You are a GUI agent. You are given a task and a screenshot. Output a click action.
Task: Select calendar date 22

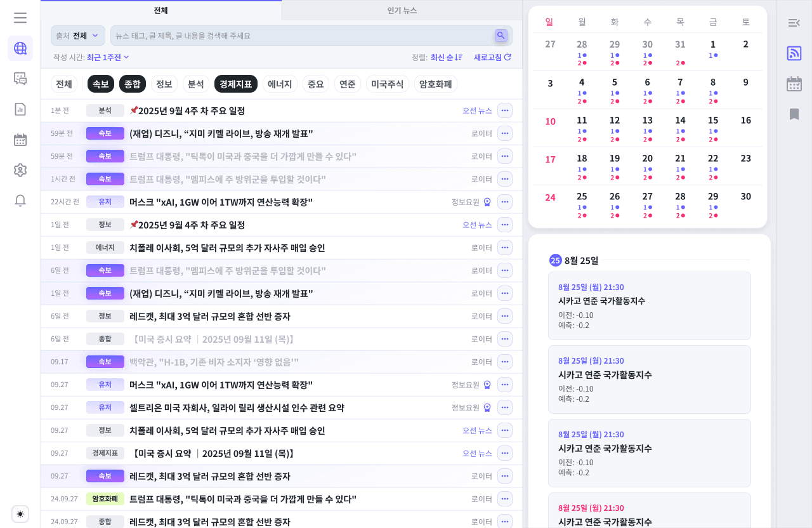click(713, 159)
